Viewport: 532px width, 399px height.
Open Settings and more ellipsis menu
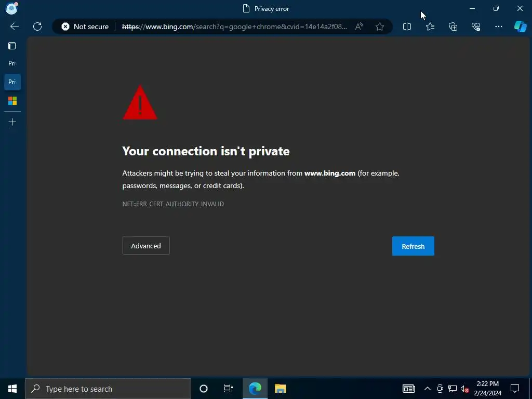498,26
